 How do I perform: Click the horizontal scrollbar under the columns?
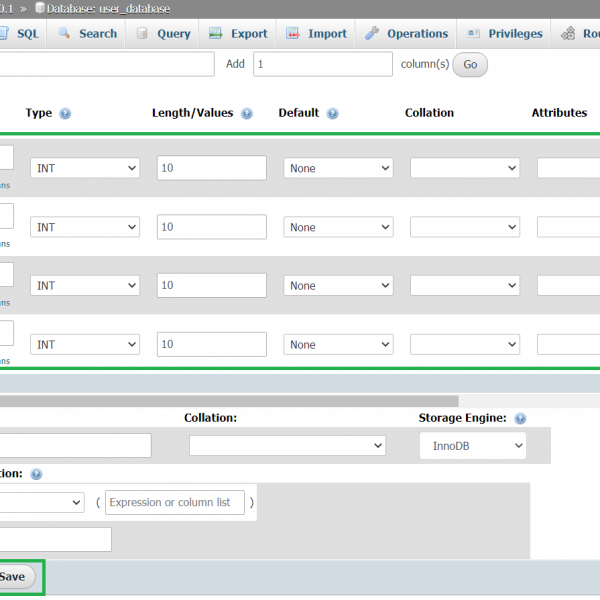[x=230, y=401]
